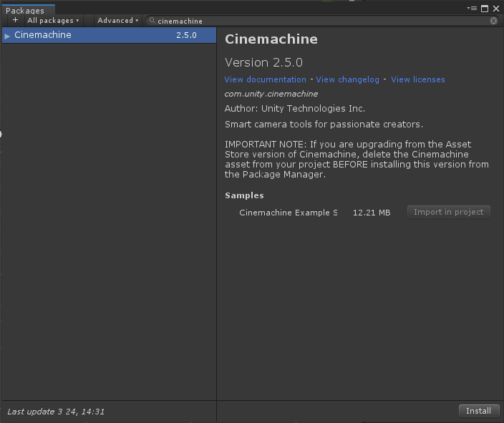This screenshot has width=504, height=423.
Task: Clear the search field with the x icon
Action: [493, 21]
